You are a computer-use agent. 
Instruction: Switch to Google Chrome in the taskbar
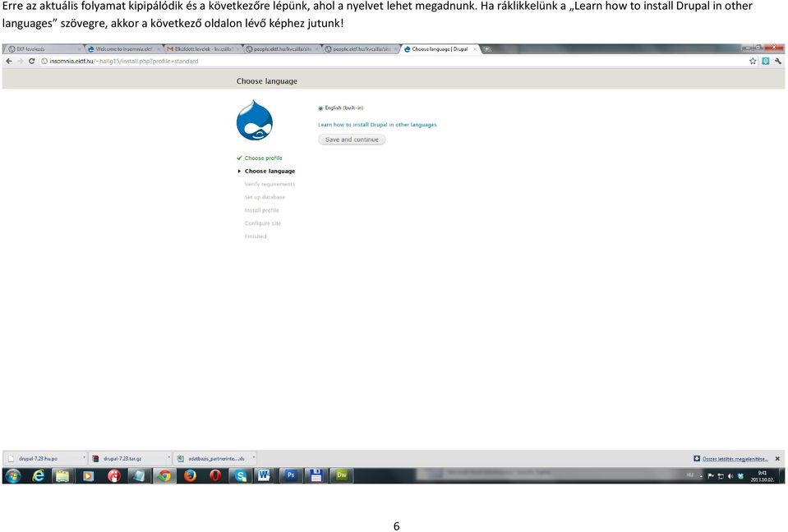tap(164, 475)
